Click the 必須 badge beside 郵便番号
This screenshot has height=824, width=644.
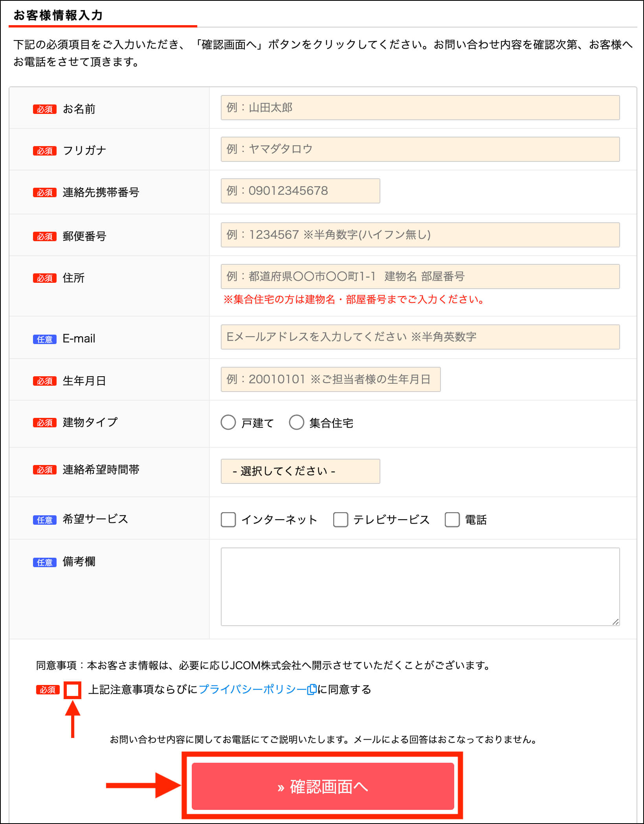point(45,236)
